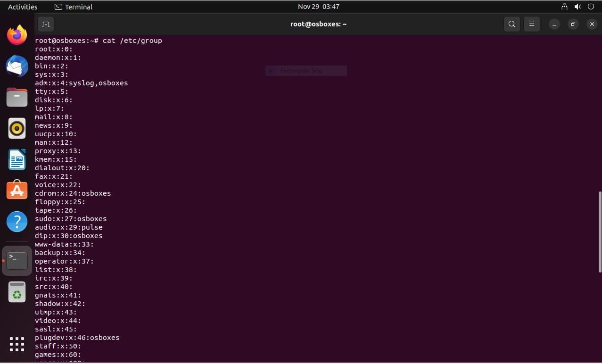Screen dimensions: 602x364
Task: Click the line 'irc:x:39:'
Action: (x=54, y=278)
